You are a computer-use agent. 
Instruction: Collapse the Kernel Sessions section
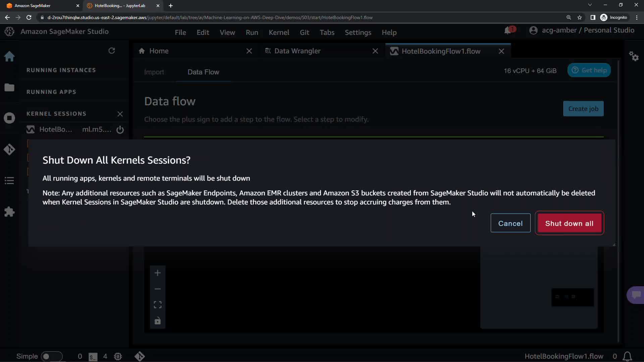pyautogui.click(x=56, y=114)
